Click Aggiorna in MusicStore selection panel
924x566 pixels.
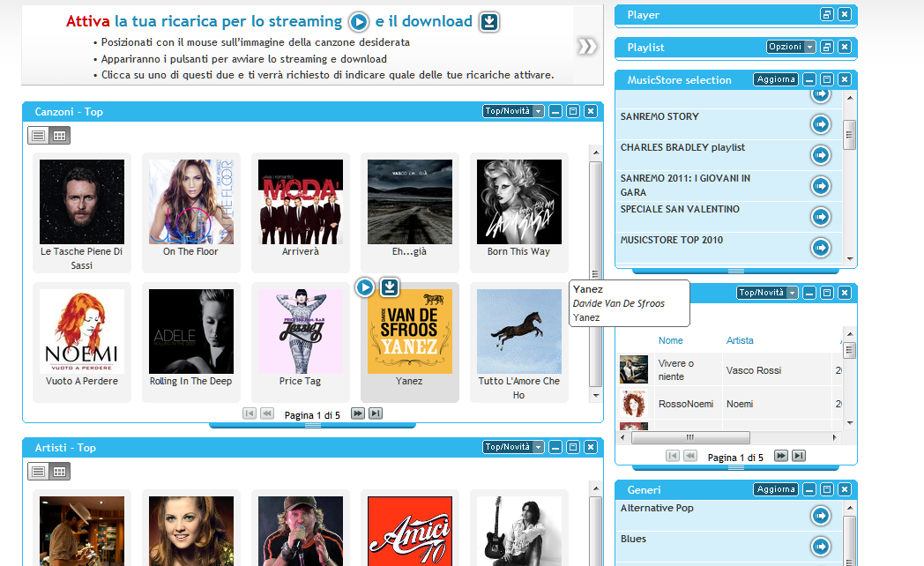coord(776,79)
